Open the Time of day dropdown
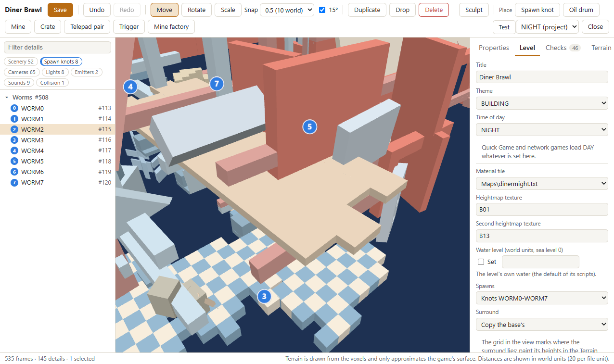614x364 pixels. tap(542, 130)
